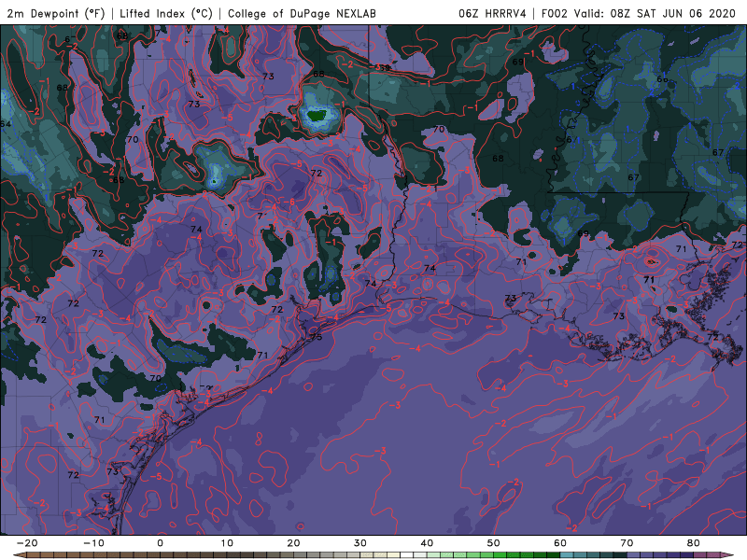Click the "Lifted Index (°C)" header label
The image size is (747, 560).
166,13
